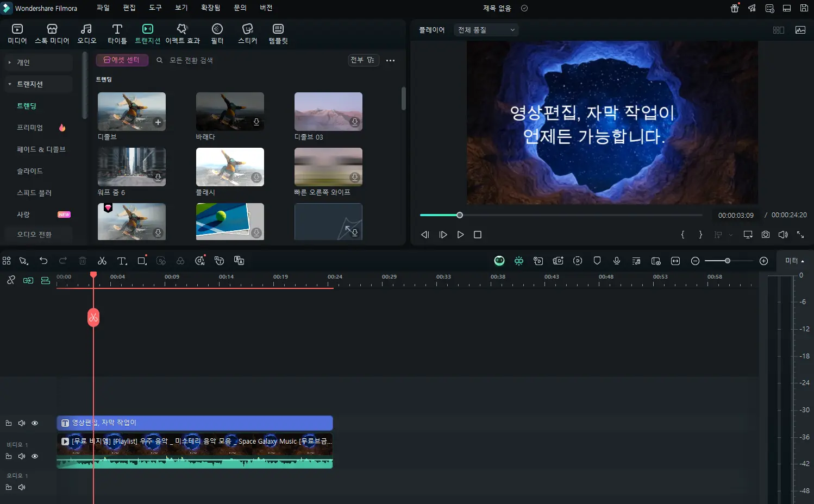Open the 전부 filter dropdown
This screenshot has height=504, width=814.
click(362, 60)
